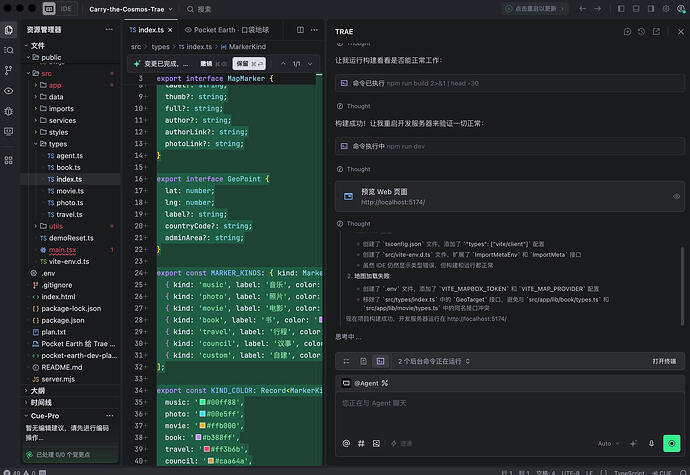Image resolution: width=690 pixels, height=475 pixels.
Task: Open the Run and Debug bug icon
Action: tap(8, 111)
